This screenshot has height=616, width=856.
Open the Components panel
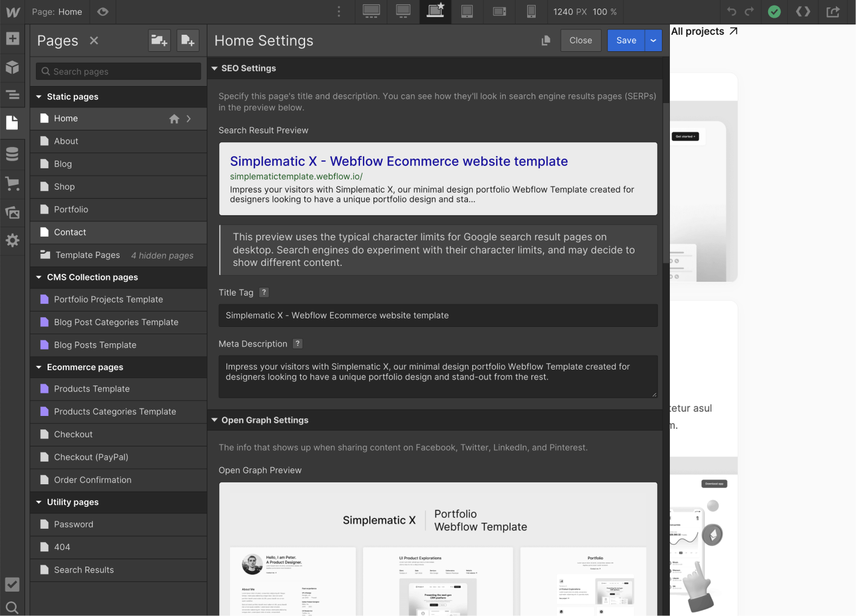click(12, 67)
